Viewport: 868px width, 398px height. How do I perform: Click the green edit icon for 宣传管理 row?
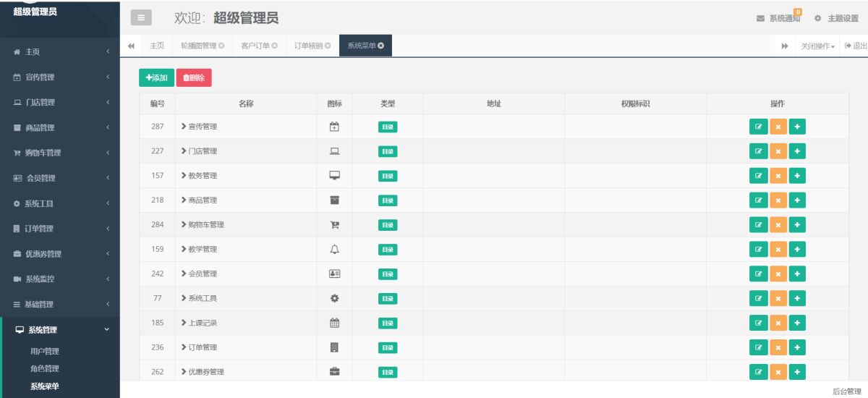tap(758, 127)
